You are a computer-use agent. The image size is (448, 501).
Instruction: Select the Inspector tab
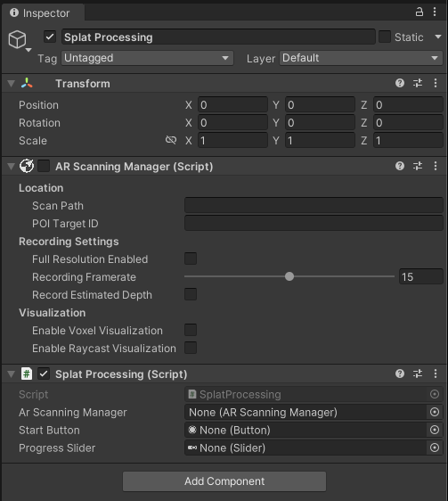tap(43, 13)
